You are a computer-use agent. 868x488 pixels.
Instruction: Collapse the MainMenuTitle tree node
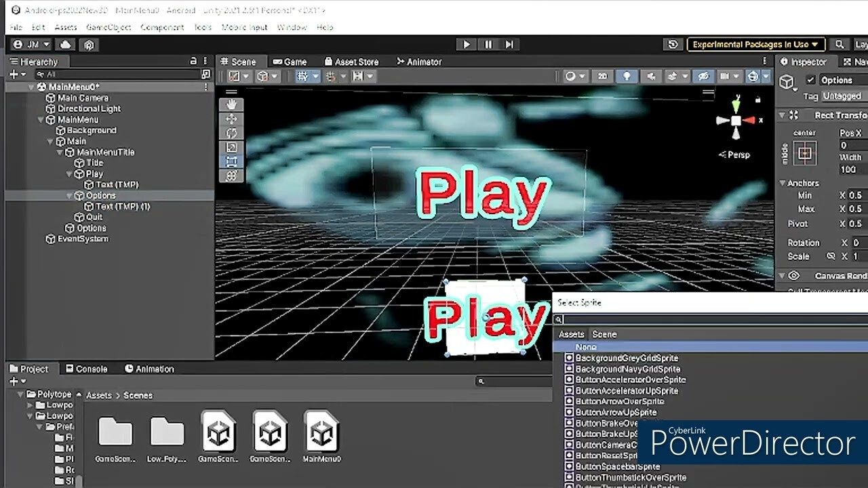[60, 152]
